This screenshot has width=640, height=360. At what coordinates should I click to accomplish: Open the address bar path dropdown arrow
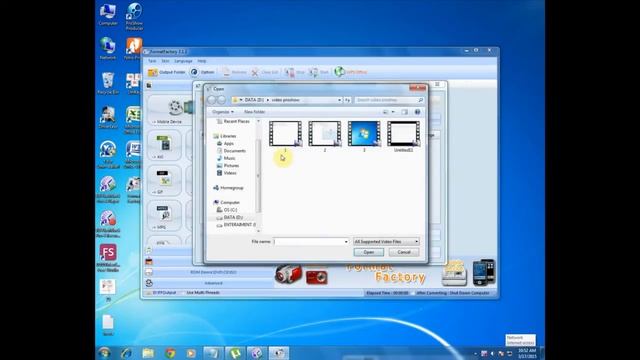(339, 100)
